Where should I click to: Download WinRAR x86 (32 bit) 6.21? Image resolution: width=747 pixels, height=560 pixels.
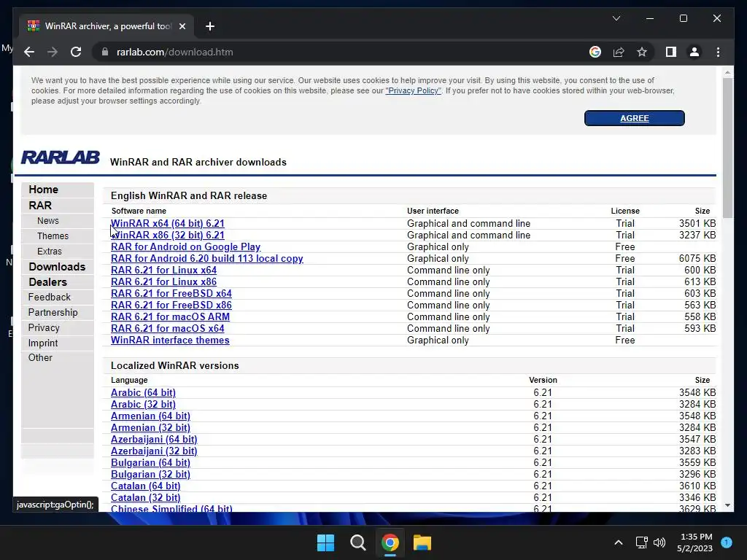pos(168,236)
